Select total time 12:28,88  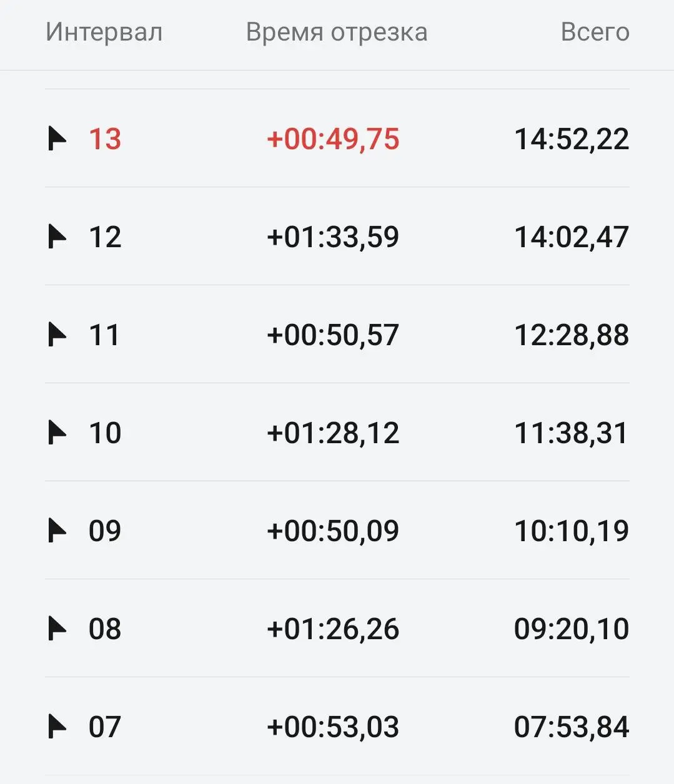[572, 335]
